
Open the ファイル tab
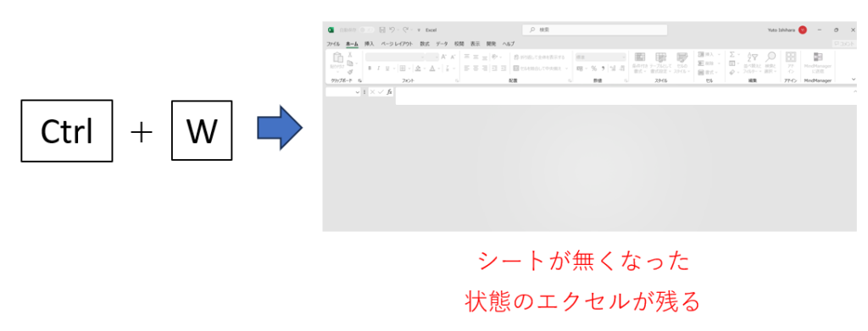332,44
